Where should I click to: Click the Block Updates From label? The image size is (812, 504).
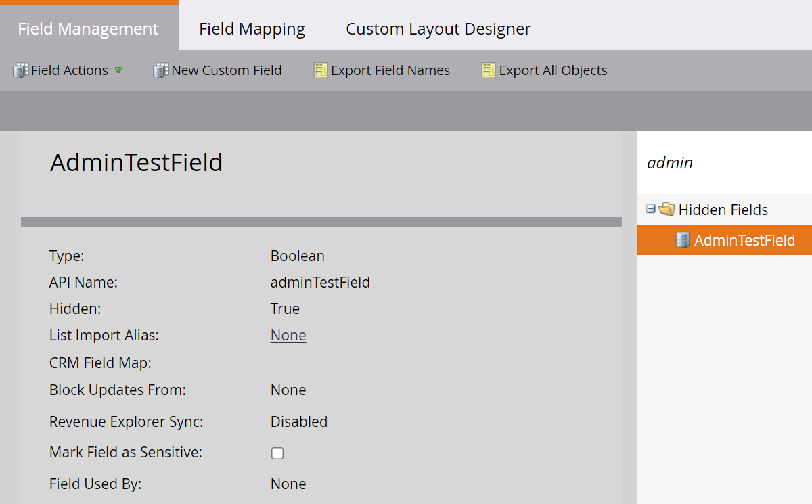point(118,390)
